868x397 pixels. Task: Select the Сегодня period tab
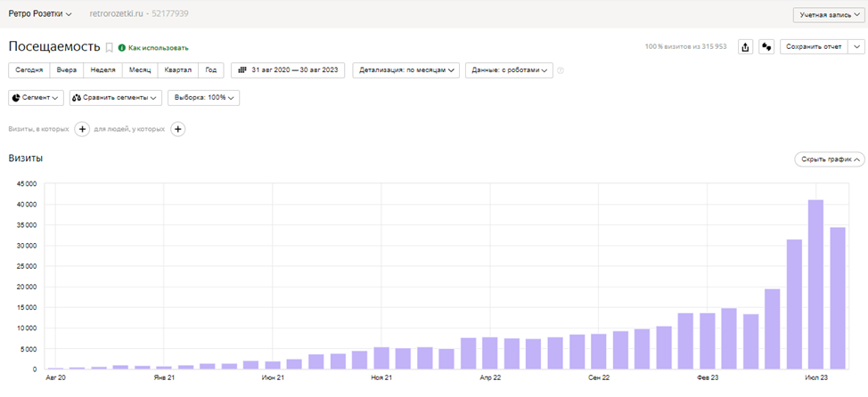click(29, 70)
